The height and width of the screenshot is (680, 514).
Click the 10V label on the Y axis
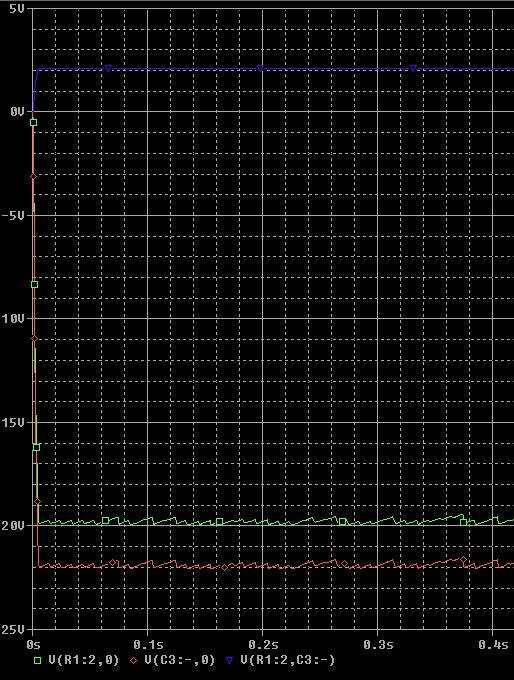coord(13,319)
